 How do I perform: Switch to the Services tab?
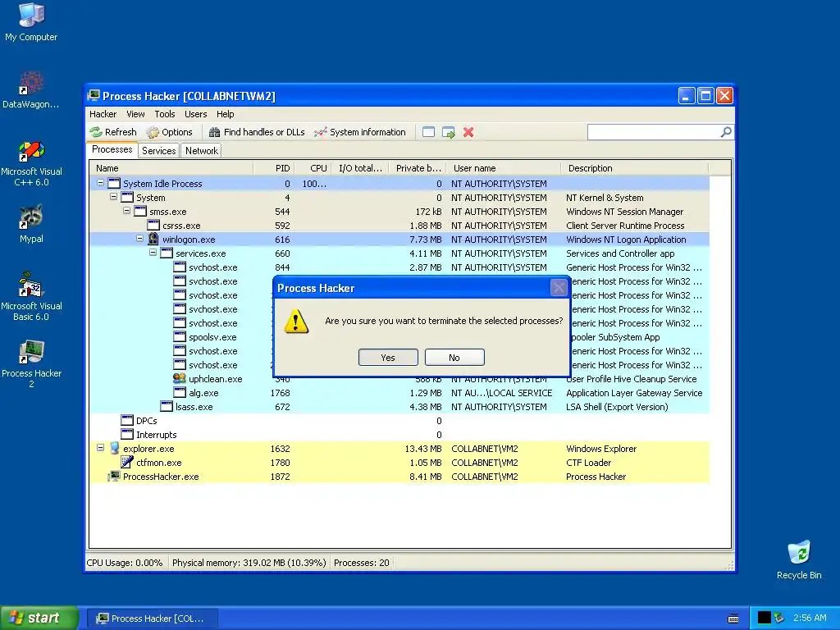pos(158,151)
